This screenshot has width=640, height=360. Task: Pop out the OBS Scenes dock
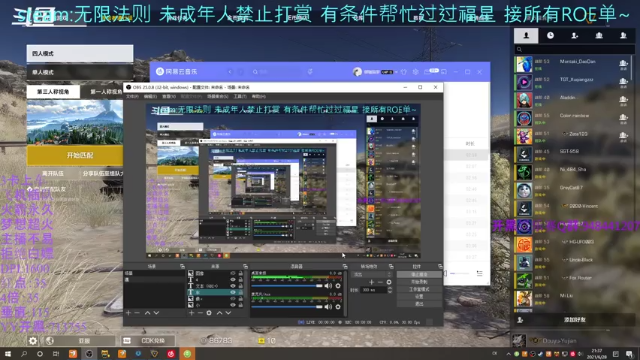tap(182, 266)
